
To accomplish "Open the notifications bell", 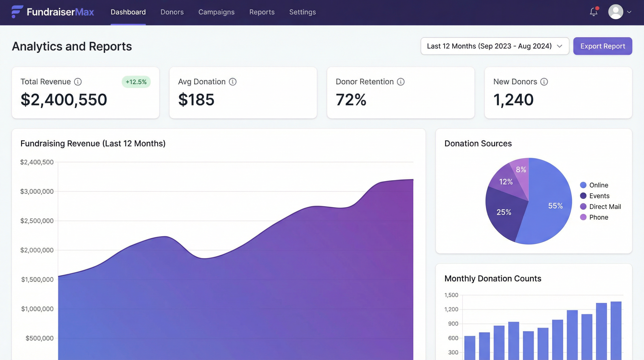I will click(593, 11).
